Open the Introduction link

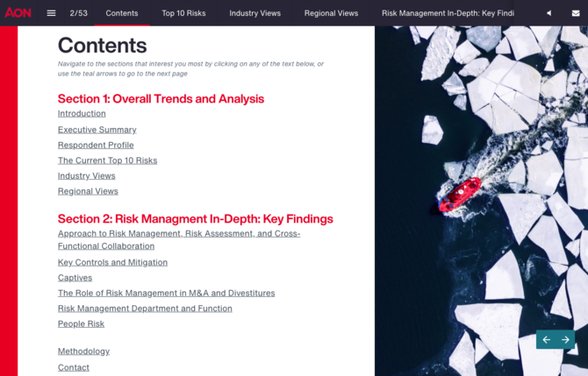tap(82, 114)
